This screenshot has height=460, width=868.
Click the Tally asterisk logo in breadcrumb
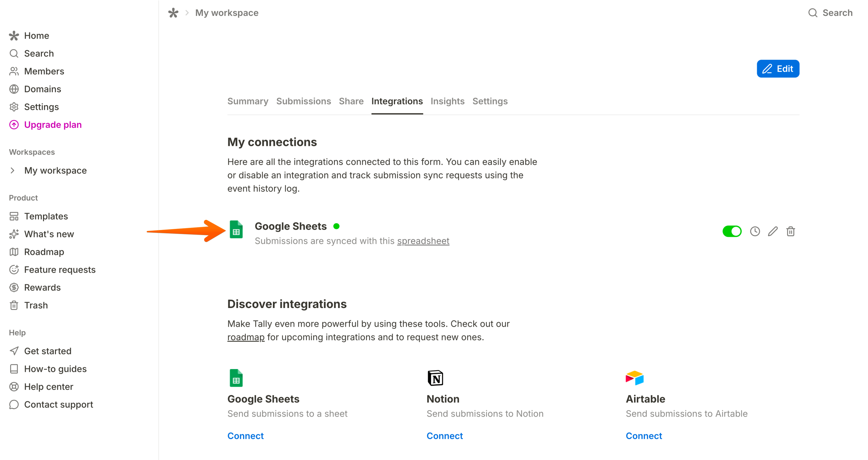[x=173, y=13]
